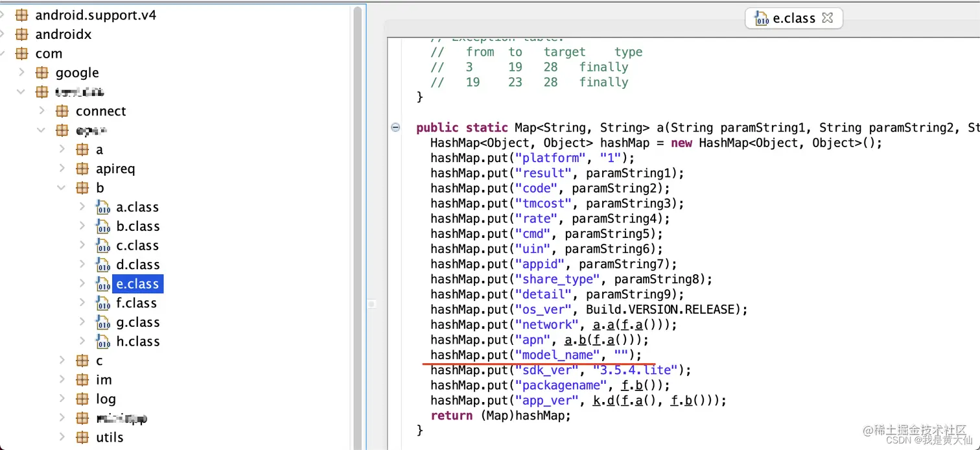Click the class file icon for e.class in tree

103,284
